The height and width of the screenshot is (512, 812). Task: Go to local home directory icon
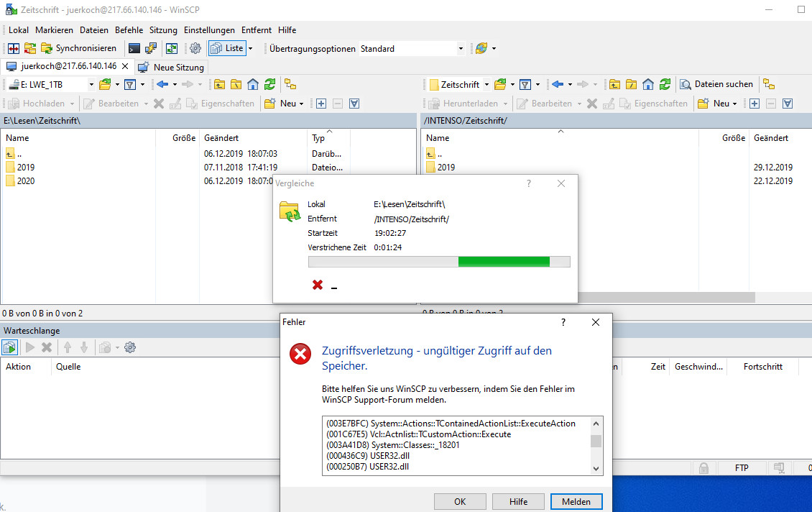coord(253,84)
